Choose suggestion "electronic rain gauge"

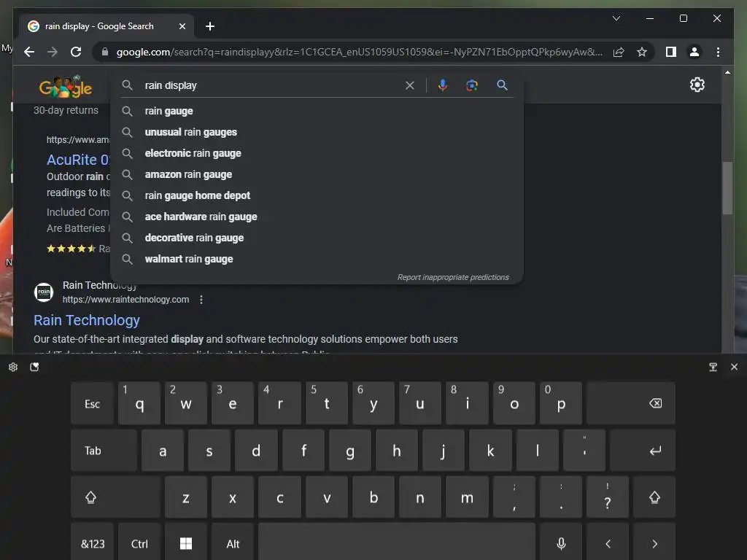click(x=317, y=153)
